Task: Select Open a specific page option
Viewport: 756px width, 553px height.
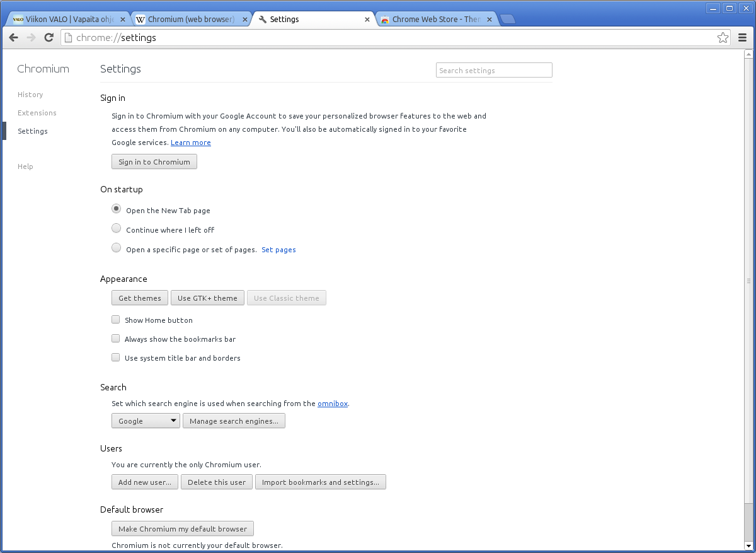Action: coord(116,248)
